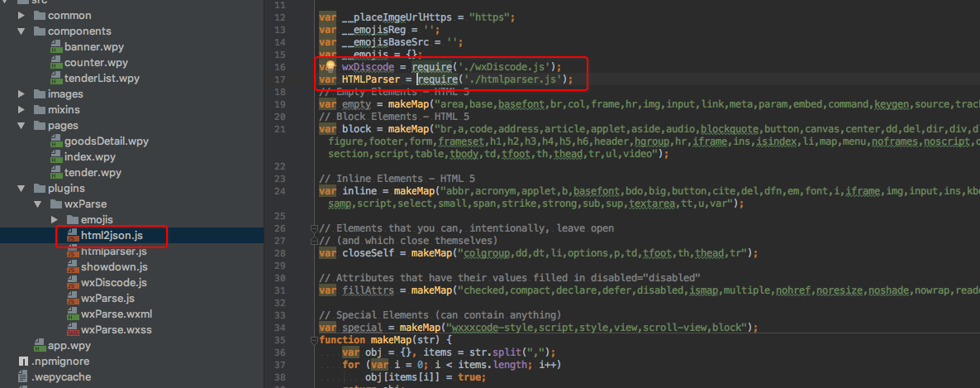
Task: Collapse the wxParse folder arrow
Action: point(37,204)
